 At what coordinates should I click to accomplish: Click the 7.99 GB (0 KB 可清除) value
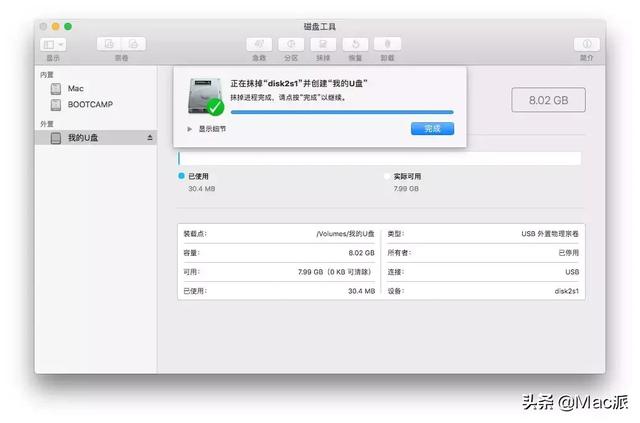[x=335, y=272]
